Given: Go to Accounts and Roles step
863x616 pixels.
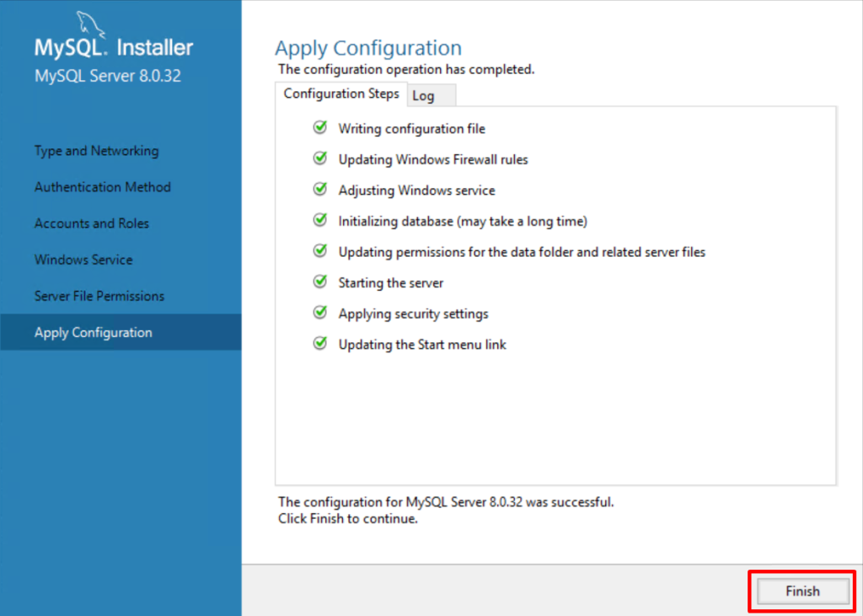Looking at the screenshot, I should pyautogui.click(x=91, y=223).
